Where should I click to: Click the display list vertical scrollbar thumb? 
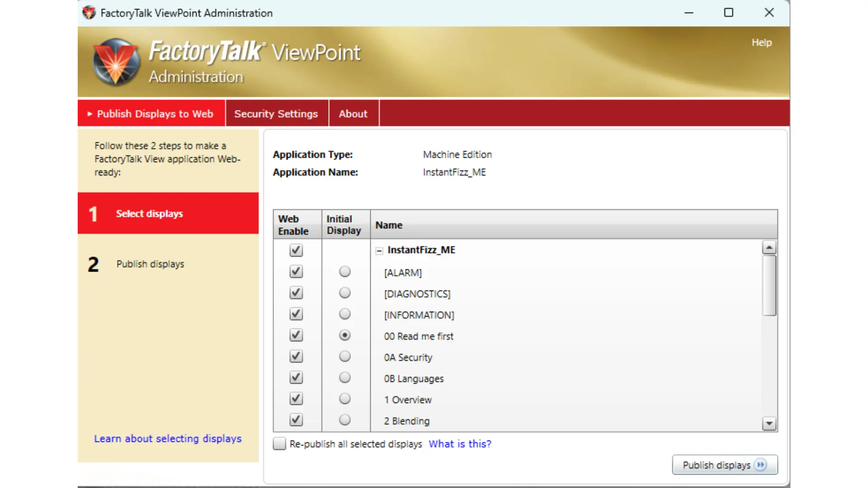tap(769, 286)
